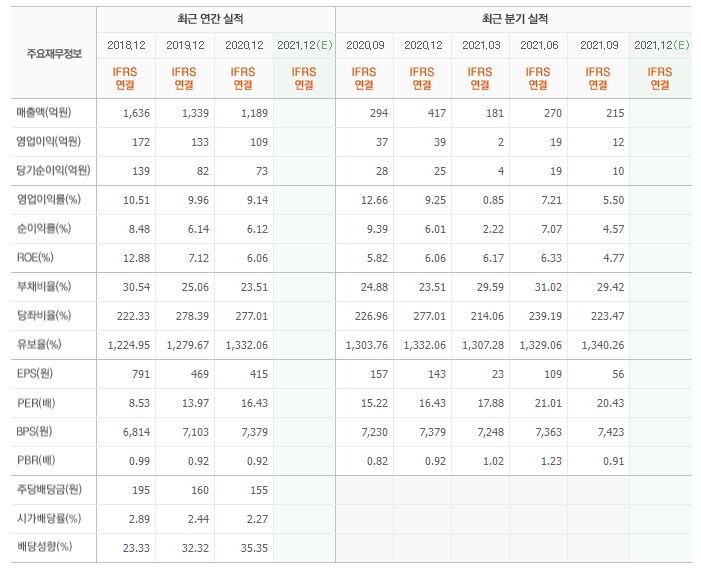Click 2020.12 header under 최근 연간 실적
The height and width of the screenshot is (570, 701).
coord(245,45)
